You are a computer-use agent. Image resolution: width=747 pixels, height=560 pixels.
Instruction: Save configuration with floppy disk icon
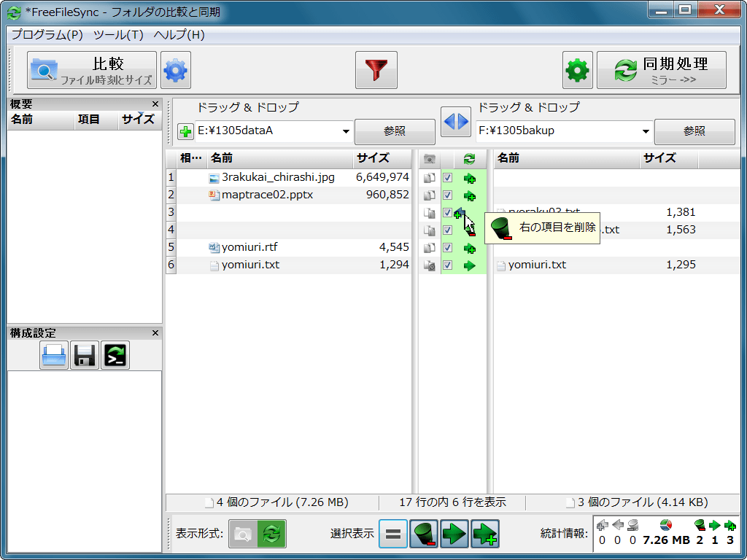click(85, 355)
